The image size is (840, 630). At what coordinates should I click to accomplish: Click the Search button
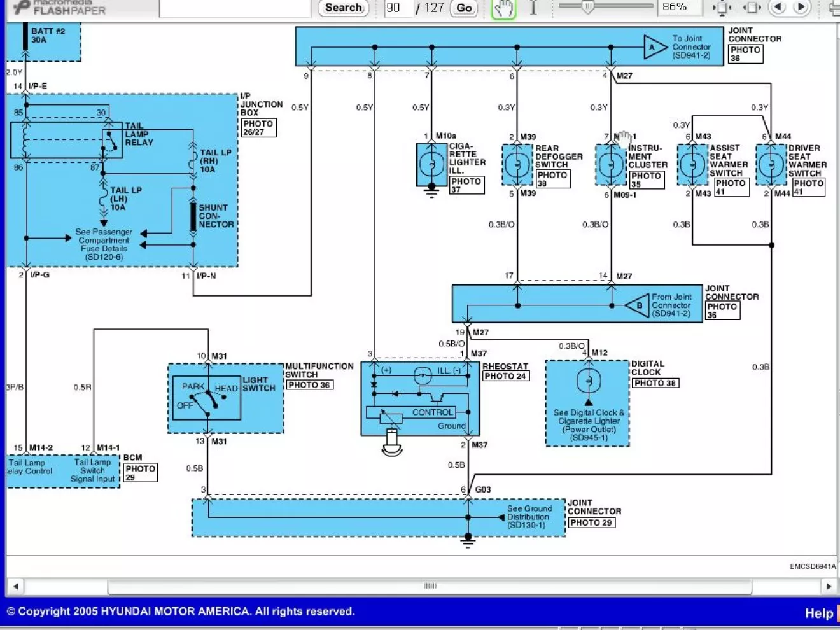click(x=343, y=8)
